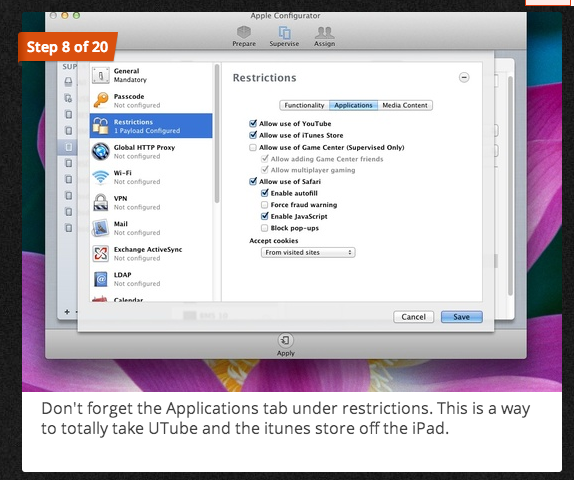Viewport: 574px width, 480px height.
Task: Remove Restrictions payload with minus button
Action: tap(464, 77)
